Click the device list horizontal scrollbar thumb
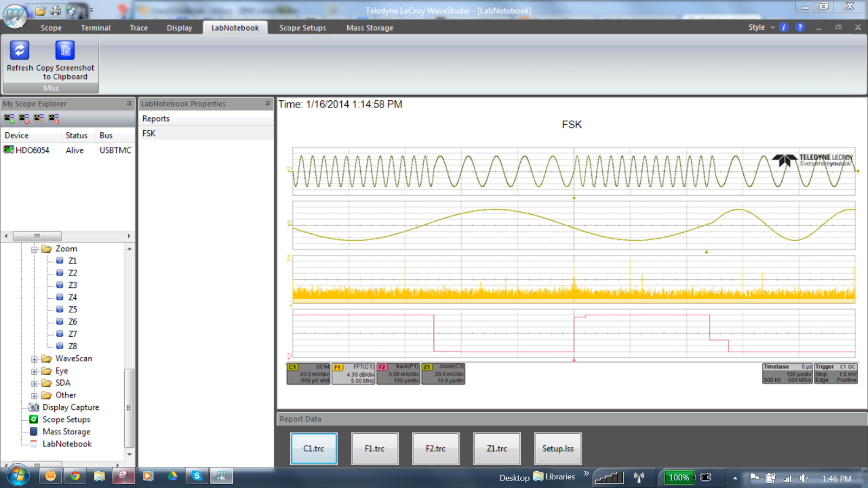The width and height of the screenshot is (868, 488). (x=37, y=236)
